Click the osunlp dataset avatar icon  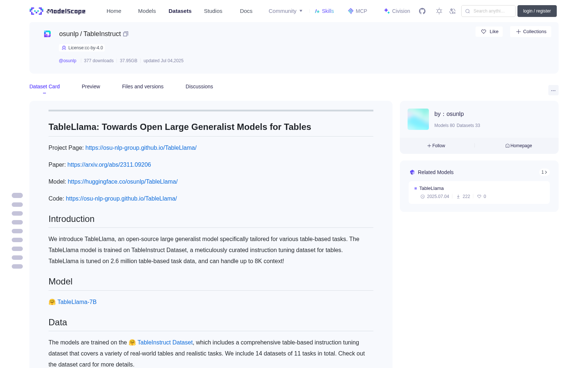click(47, 34)
